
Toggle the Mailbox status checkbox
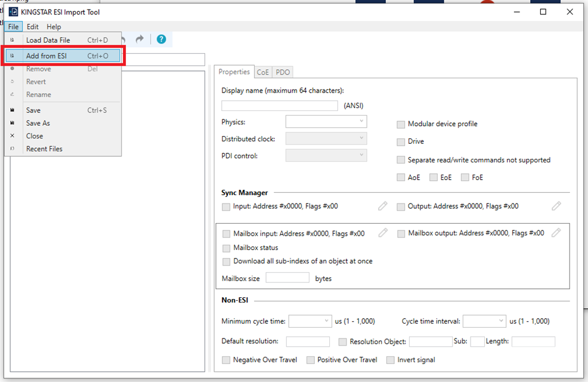pyautogui.click(x=226, y=248)
